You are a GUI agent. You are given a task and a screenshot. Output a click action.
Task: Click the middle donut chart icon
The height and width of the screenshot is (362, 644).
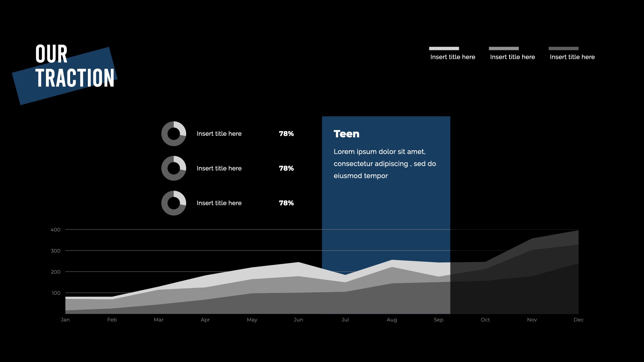174,168
